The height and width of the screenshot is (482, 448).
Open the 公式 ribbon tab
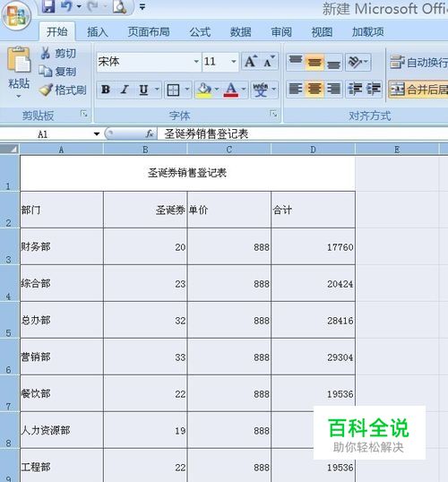tap(200, 32)
